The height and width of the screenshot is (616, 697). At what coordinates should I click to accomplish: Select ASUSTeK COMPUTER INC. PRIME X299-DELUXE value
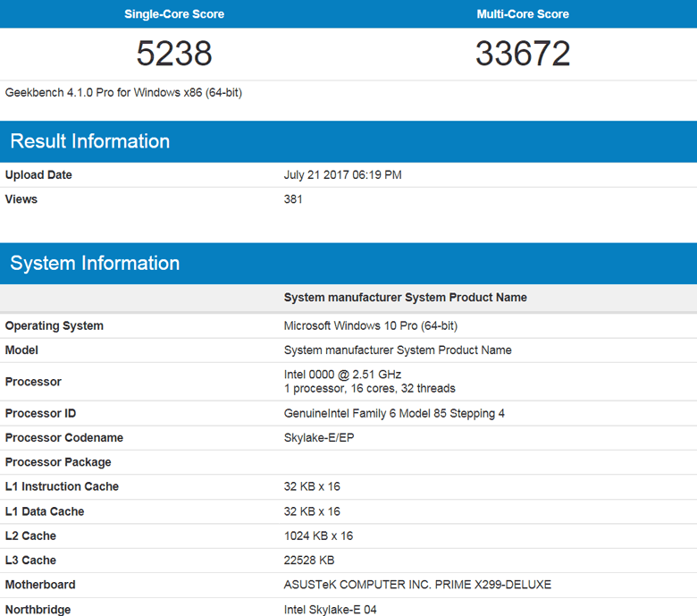tap(417, 585)
